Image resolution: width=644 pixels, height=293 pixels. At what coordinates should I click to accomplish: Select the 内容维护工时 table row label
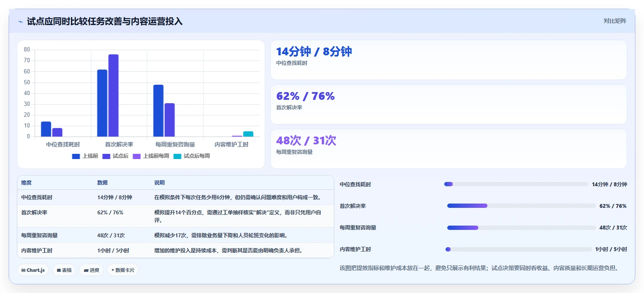click(x=37, y=250)
